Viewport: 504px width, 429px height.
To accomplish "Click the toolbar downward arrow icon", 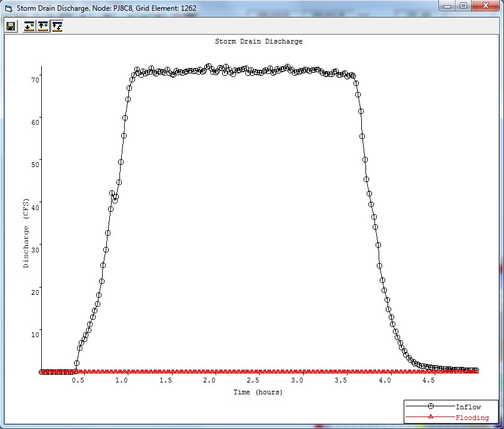I will tap(29, 26).
